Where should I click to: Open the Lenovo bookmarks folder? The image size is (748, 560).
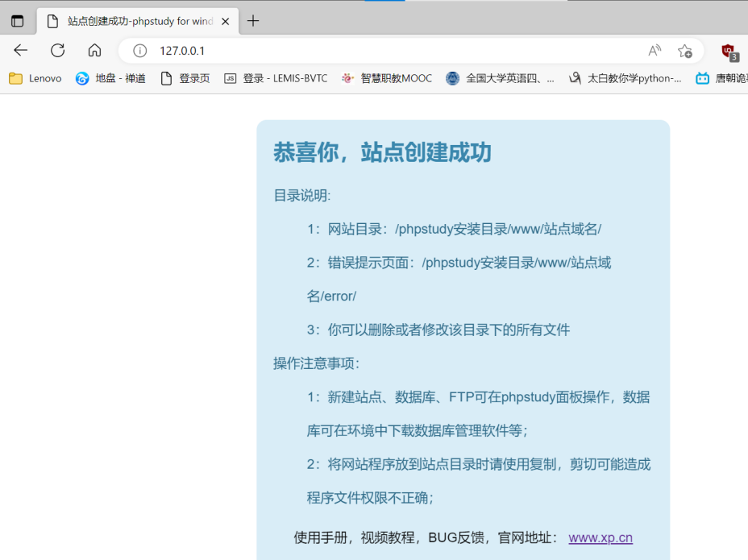34,78
